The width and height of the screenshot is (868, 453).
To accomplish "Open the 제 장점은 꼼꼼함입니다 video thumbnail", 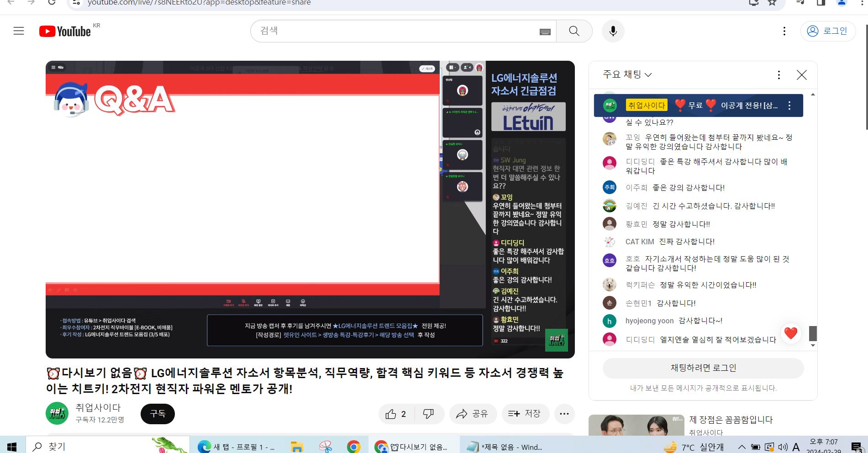I will (x=636, y=425).
